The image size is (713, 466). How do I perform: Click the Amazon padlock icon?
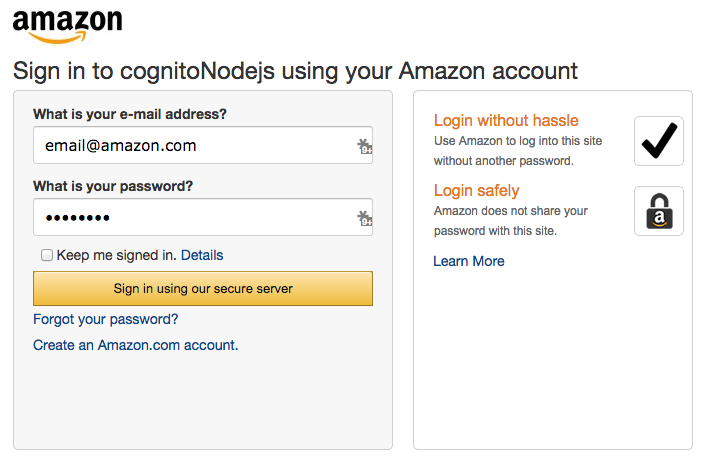click(659, 211)
